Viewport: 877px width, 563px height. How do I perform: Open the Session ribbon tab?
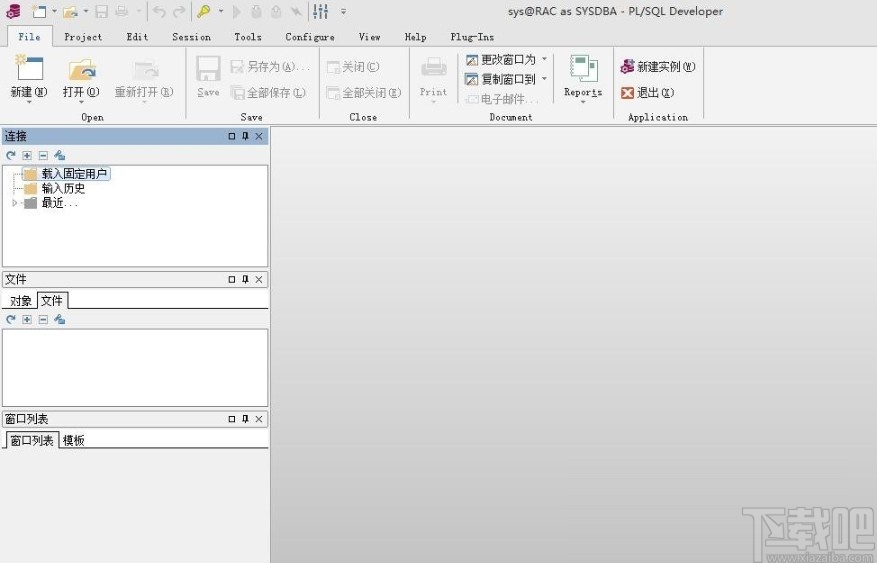click(x=191, y=37)
